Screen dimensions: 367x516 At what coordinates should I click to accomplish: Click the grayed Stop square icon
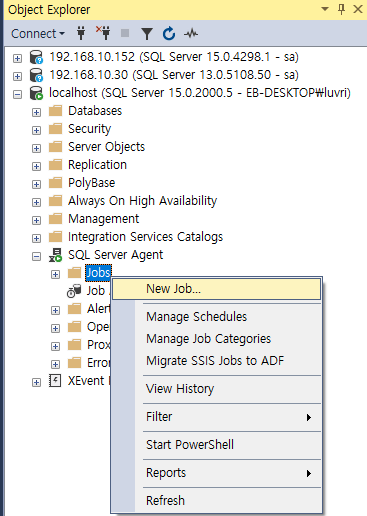pyautogui.click(x=125, y=33)
